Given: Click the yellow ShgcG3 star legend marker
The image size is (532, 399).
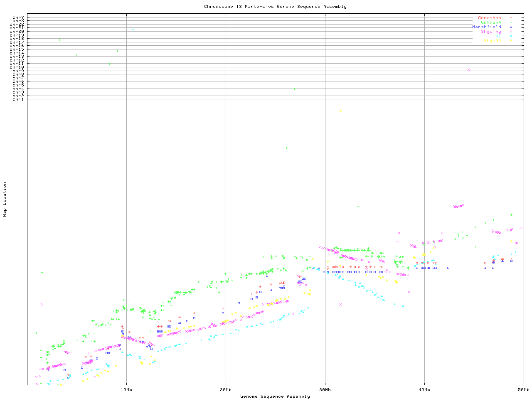Looking at the screenshot, I should click(511, 41).
